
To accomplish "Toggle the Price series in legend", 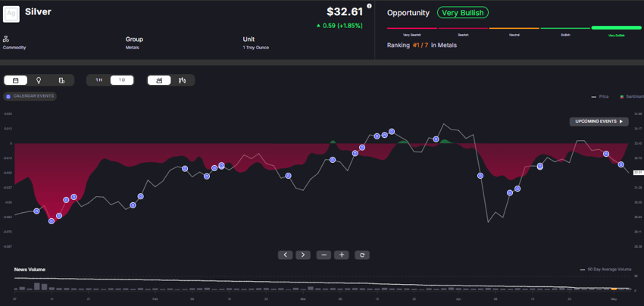I will point(600,96).
